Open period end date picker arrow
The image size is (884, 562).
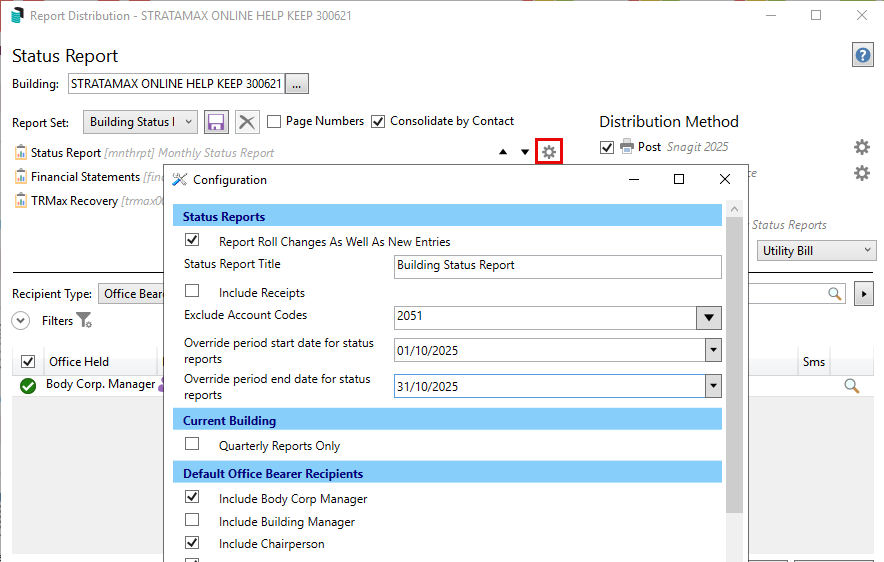click(x=713, y=386)
